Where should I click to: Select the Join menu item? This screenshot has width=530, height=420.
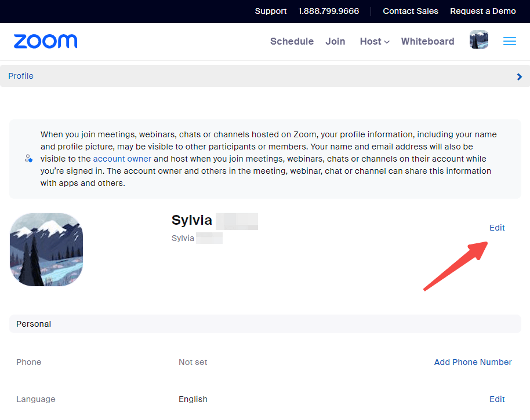point(335,41)
